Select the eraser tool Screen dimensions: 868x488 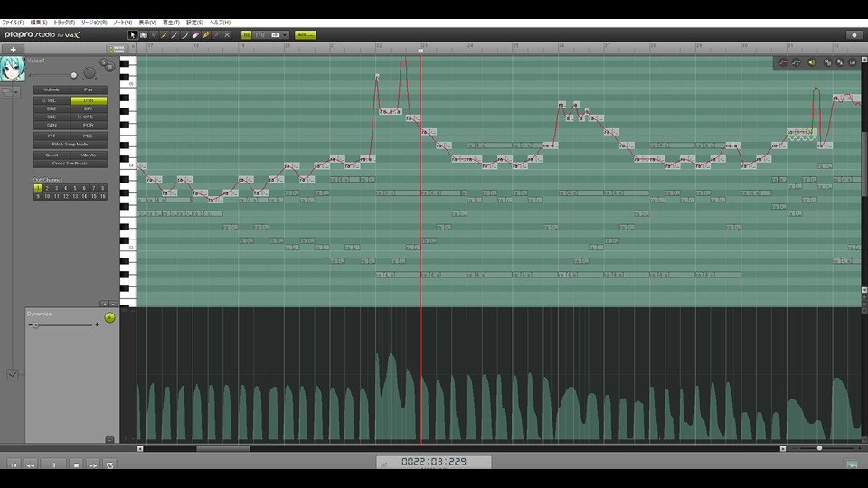click(x=195, y=35)
